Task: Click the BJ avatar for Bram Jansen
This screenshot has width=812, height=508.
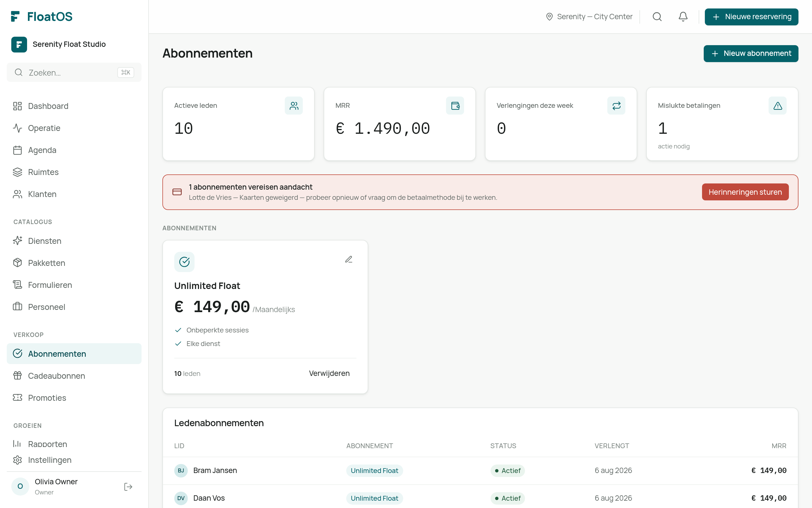Action: click(x=181, y=470)
